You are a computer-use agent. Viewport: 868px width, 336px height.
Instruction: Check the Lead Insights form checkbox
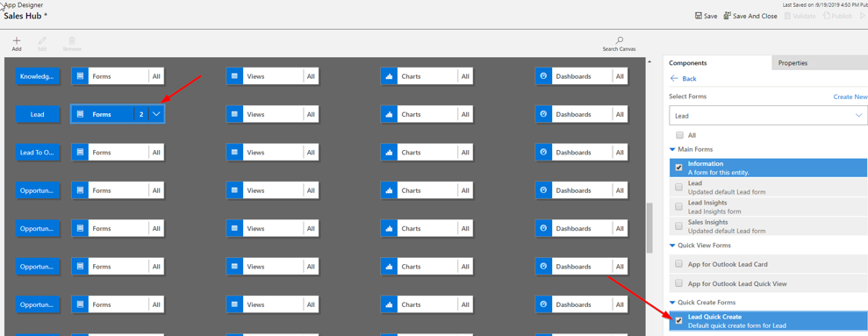pyautogui.click(x=679, y=206)
